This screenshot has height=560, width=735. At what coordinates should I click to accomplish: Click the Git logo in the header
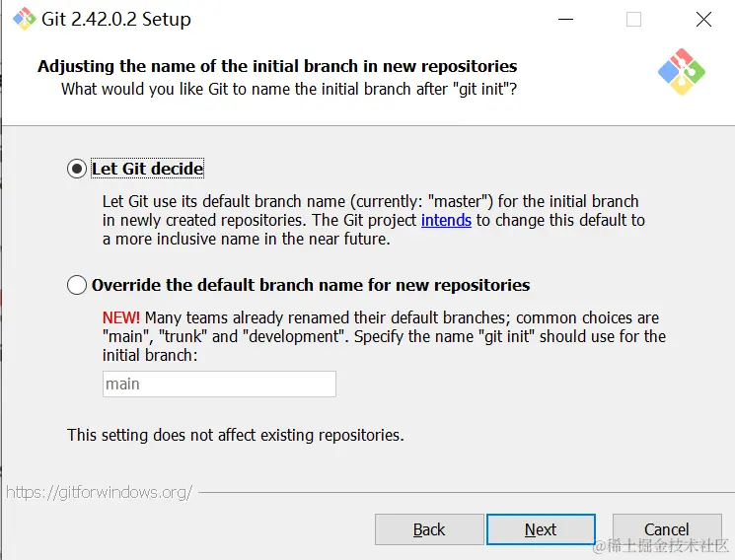coord(682,72)
